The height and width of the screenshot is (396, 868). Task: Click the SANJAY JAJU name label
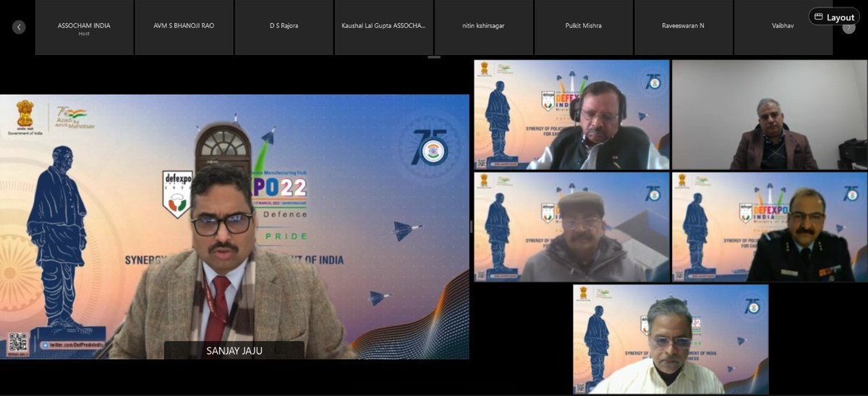click(234, 350)
